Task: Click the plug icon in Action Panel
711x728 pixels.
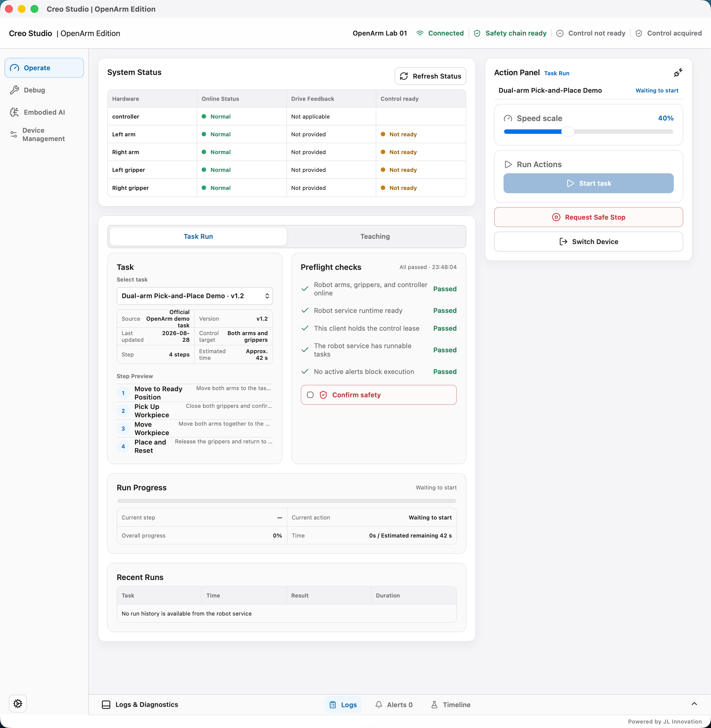Action: (x=678, y=72)
